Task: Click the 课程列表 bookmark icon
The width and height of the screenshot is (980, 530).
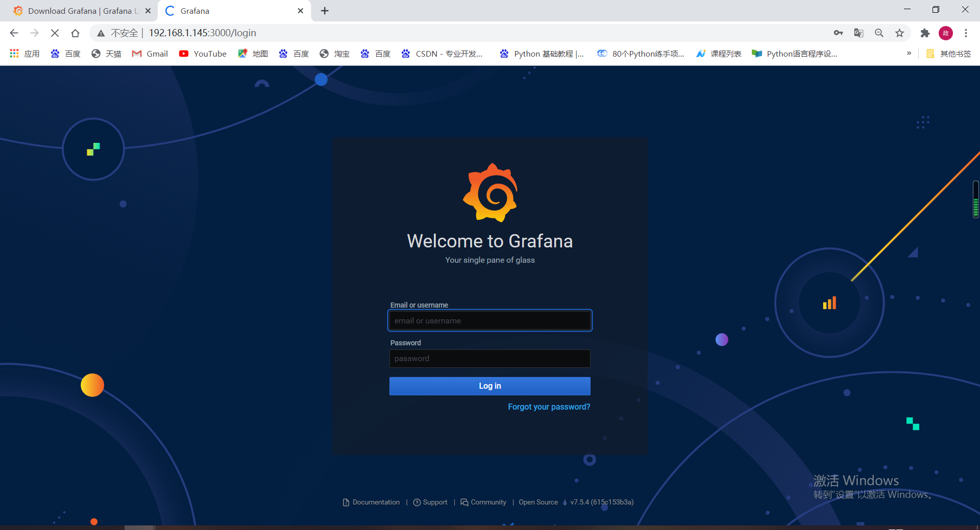Action: tap(701, 54)
